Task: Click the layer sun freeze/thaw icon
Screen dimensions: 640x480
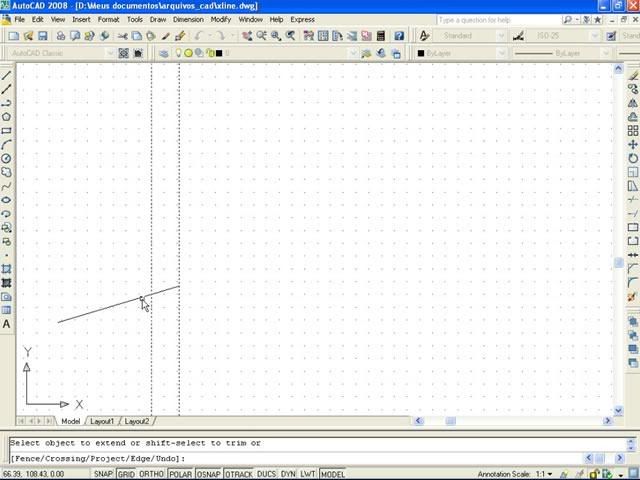Action: click(x=188, y=53)
